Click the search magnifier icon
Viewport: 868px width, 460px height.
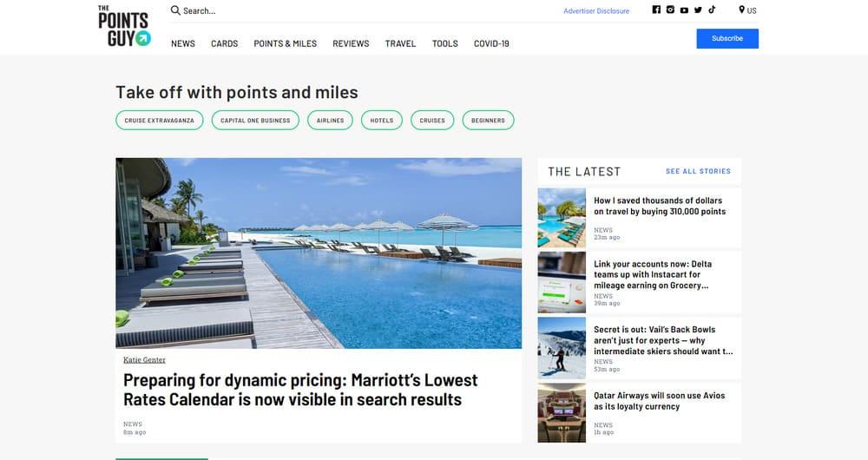(x=175, y=10)
